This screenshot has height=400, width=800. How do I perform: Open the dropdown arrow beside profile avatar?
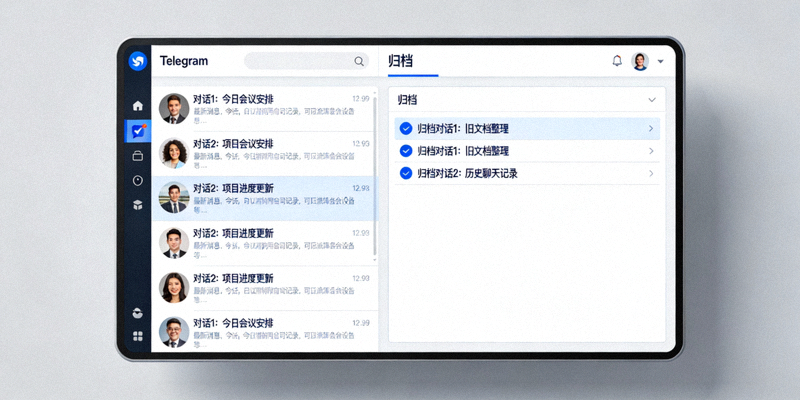tap(661, 62)
